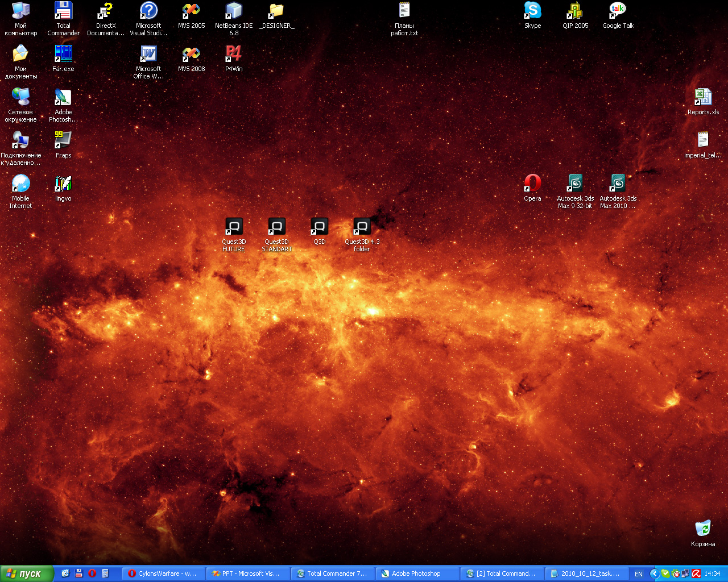Select the Планы работ.txt file
The height and width of the screenshot is (582, 728).
[404, 19]
